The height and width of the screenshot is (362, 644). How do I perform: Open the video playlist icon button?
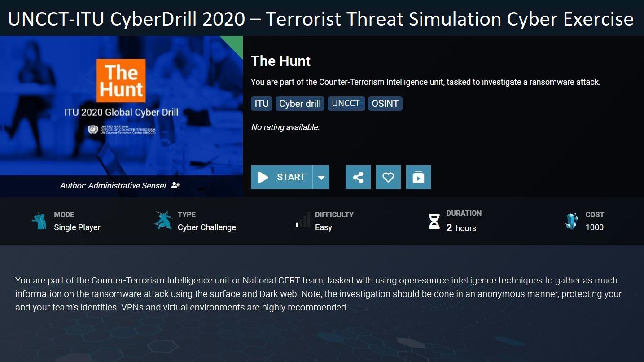418,177
